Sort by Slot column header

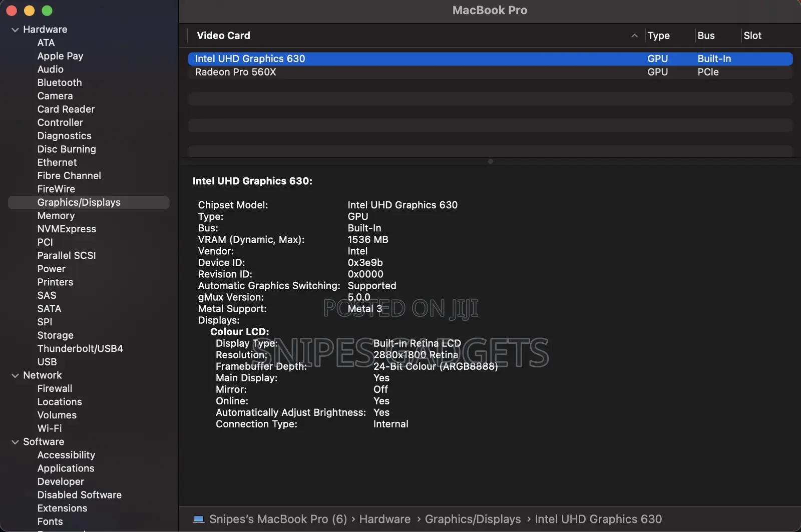point(752,36)
